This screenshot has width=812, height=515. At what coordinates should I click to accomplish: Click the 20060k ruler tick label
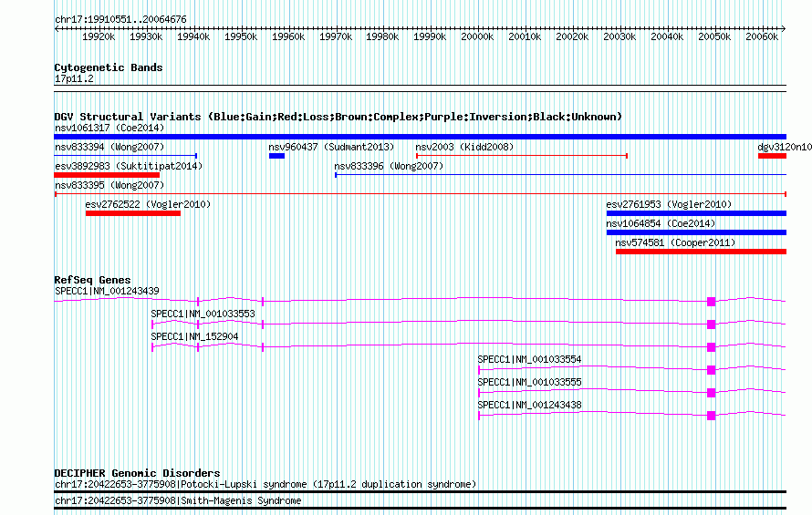[x=762, y=36]
